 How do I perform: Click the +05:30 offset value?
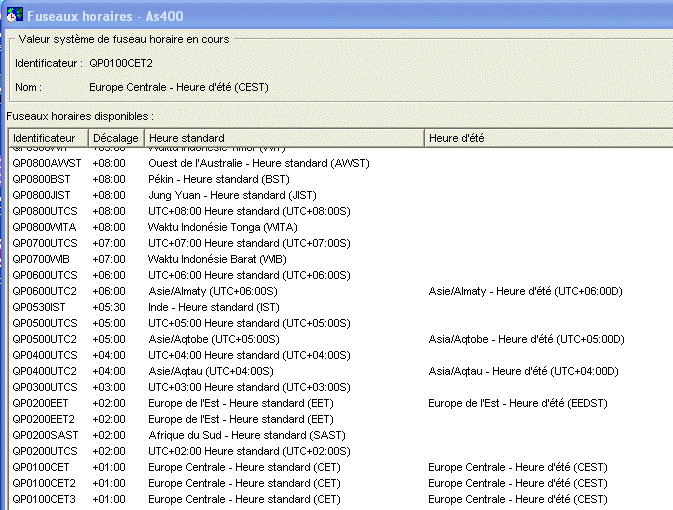coord(109,307)
